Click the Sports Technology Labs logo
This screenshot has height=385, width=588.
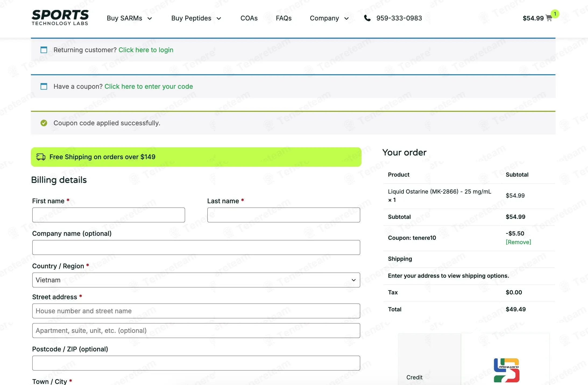(60, 17)
